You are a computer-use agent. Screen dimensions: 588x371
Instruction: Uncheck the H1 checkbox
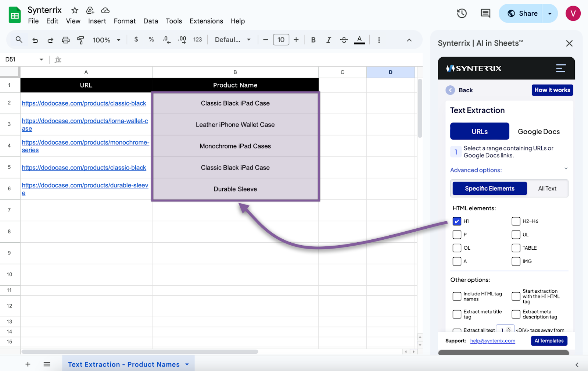(457, 221)
